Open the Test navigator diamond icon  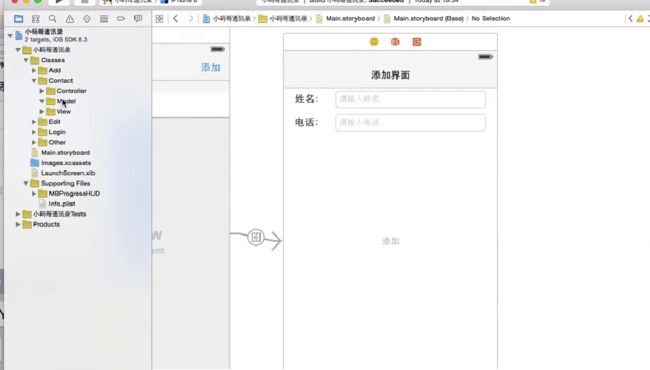pyautogui.click(x=87, y=19)
